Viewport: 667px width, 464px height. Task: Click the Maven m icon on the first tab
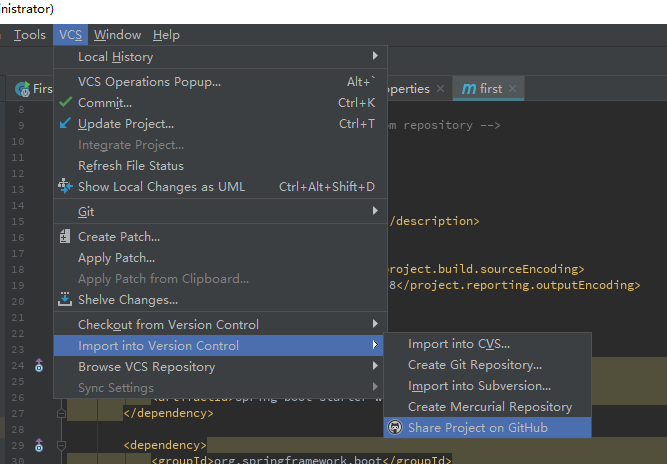(x=469, y=88)
